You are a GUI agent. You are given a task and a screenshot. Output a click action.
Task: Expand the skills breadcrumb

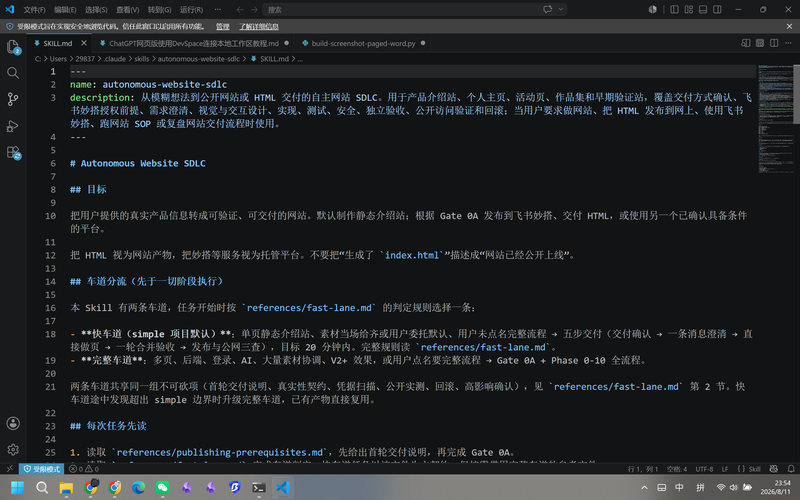(141, 59)
